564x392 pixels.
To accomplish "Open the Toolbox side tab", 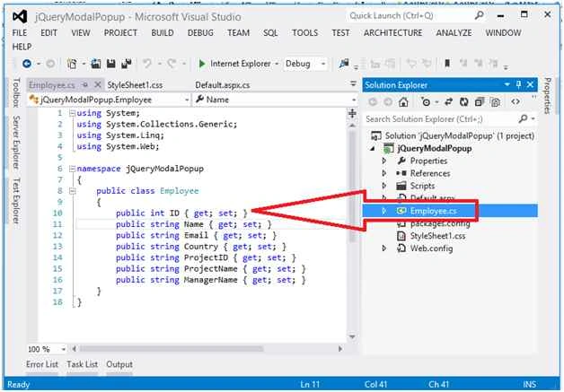I will [16, 92].
